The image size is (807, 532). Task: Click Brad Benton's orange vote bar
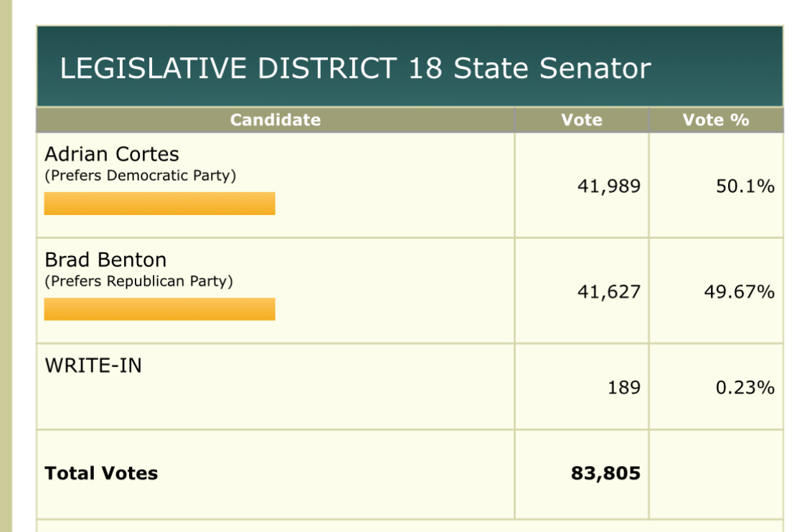159,309
